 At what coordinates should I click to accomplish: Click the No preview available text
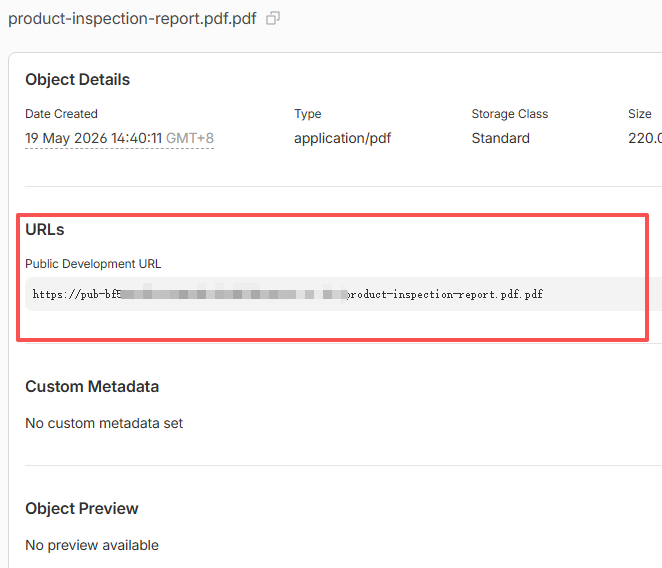[x=92, y=545]
